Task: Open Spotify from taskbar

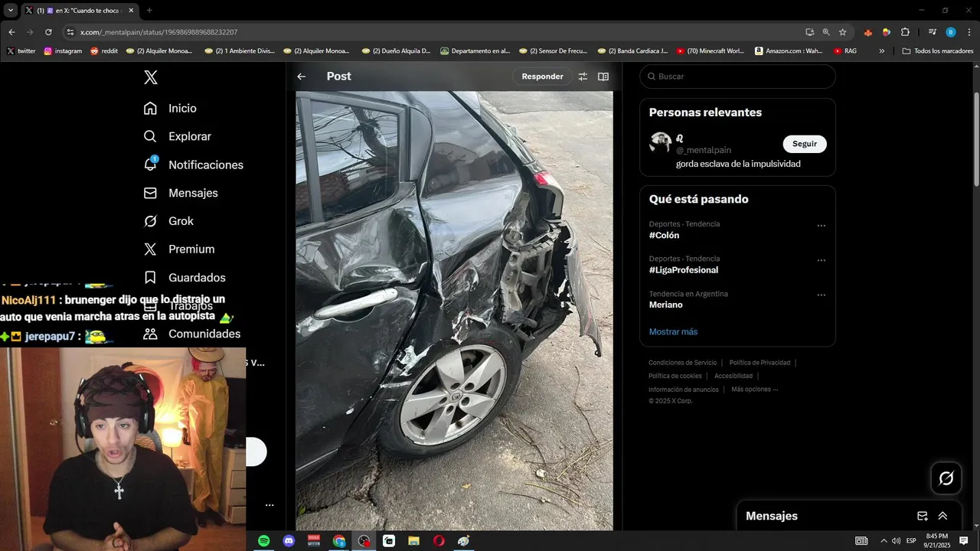Action: [x=263, y=541]
